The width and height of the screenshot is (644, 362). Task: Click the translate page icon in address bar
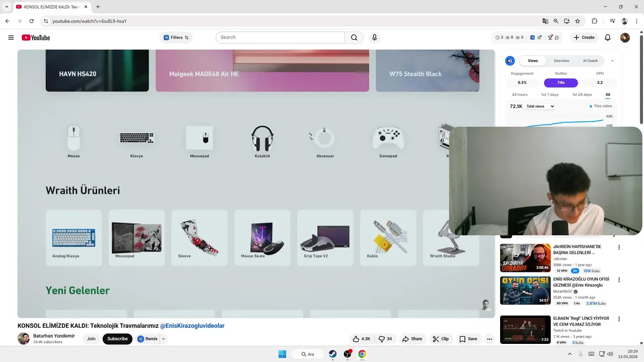pos(545,21)
